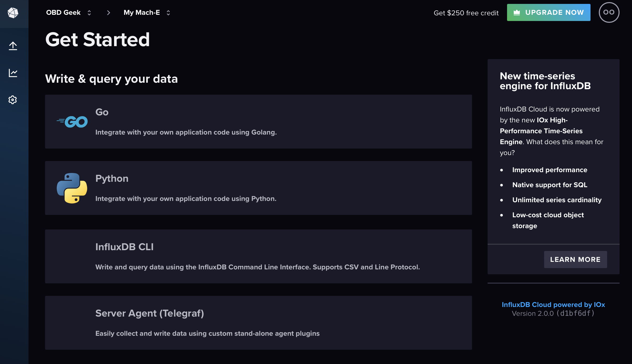Viewport: 632px width, 364px height.
Task: Click 'Native support for SQL' bullet
Action: [550, 185]
